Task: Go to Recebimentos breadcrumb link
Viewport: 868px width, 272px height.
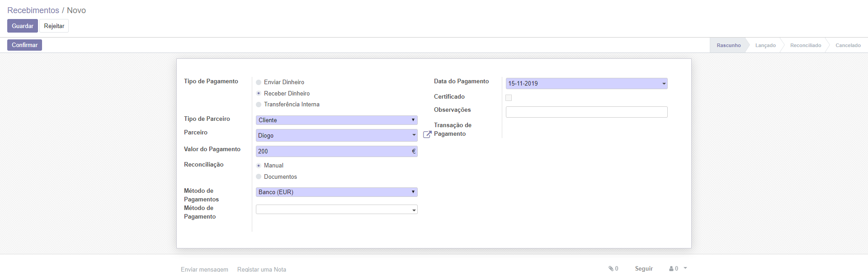Action: coord(33,10)
